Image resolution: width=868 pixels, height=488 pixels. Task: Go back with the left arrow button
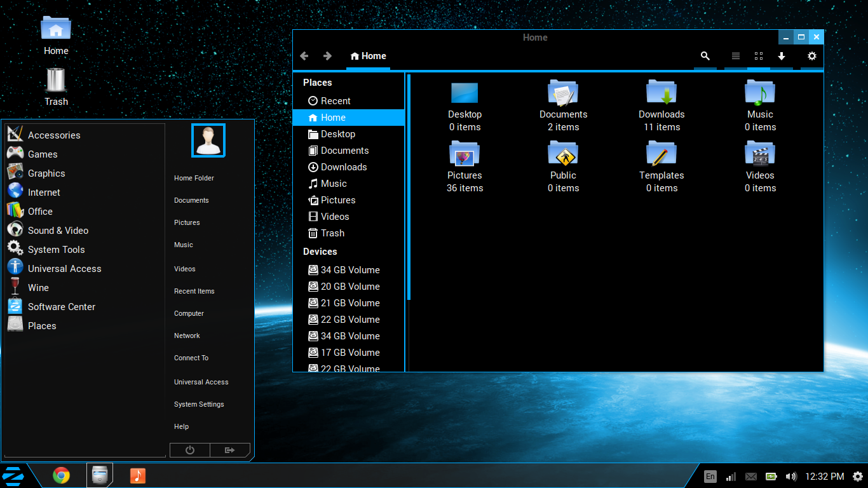304,57
